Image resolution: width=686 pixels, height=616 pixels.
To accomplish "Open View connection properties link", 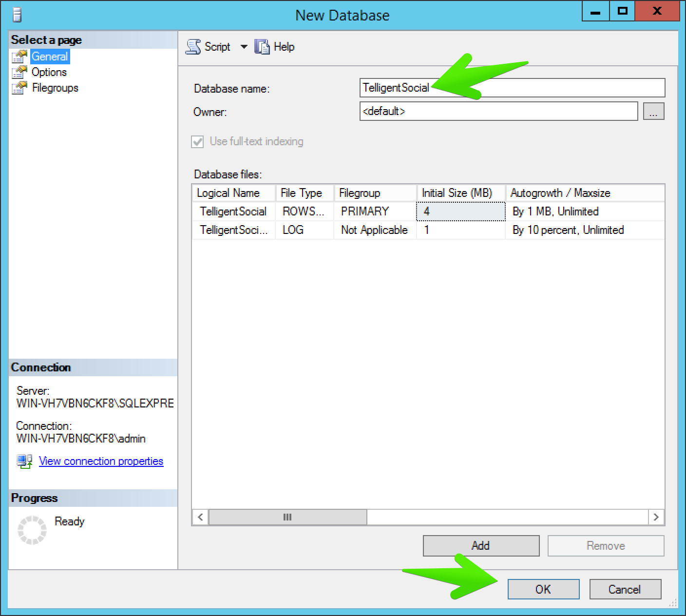I will pyautogui.click(x=101, y=461).
